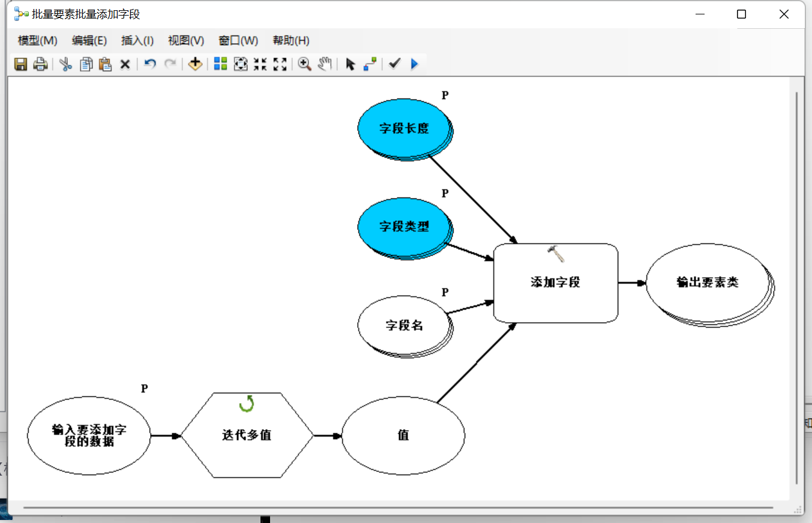Select the 输入要添加字段的数据 input oval
Screen dimensions: 812x523
[x=89, y=435]
